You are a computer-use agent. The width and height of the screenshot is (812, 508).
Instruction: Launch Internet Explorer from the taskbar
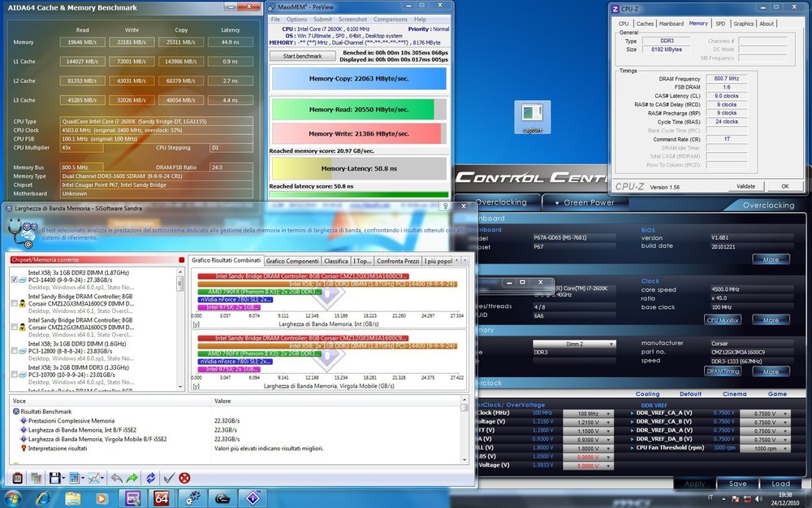click(x=43, y=498)
